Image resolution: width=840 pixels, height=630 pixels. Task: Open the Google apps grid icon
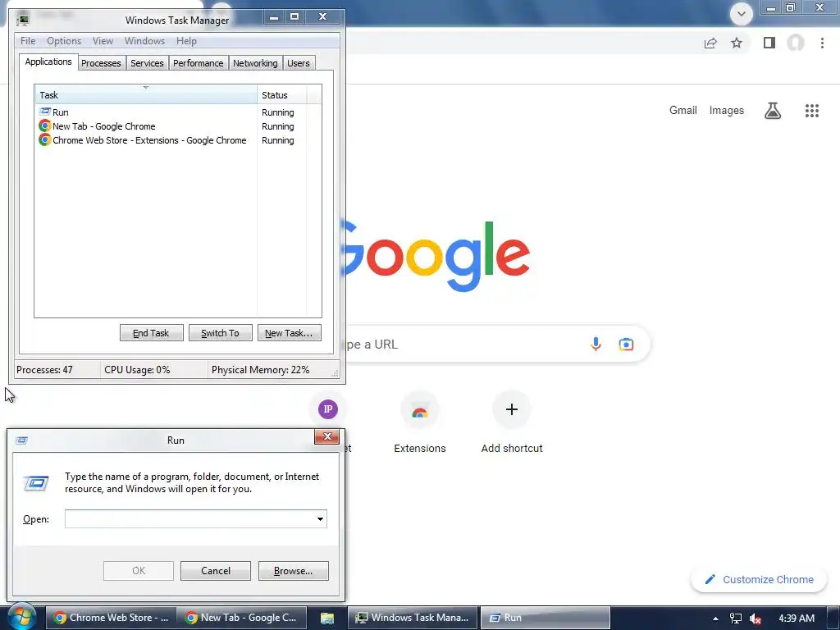(811, 111)
